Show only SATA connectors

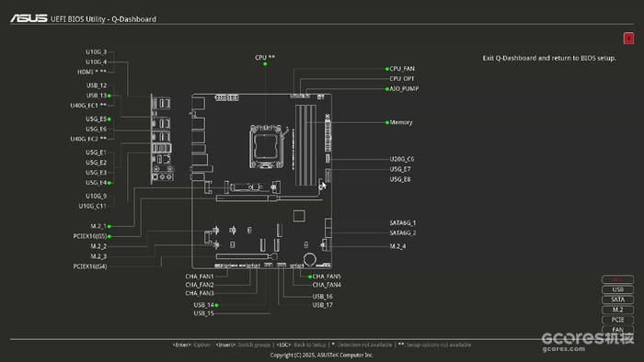tap(617, 300)
